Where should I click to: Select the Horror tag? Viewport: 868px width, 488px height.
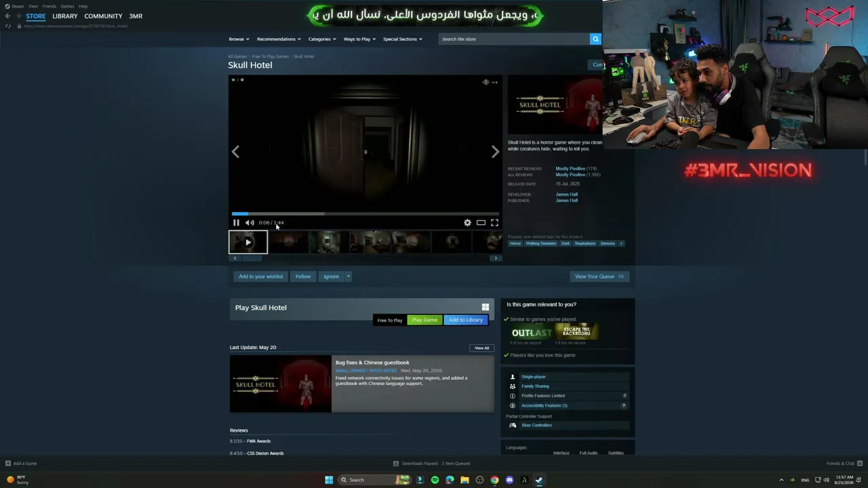coord(515,243)
